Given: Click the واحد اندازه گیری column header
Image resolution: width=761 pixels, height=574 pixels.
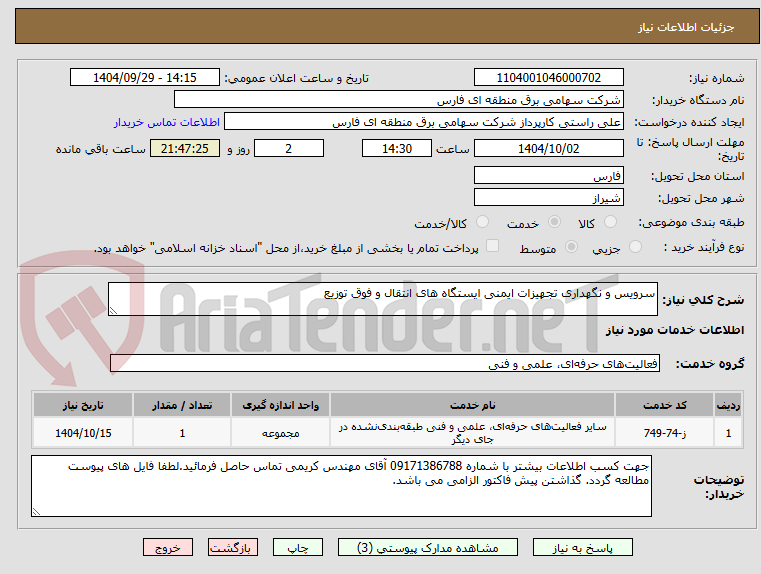Looking at the screenshot, I should click(x=280, y=405).
